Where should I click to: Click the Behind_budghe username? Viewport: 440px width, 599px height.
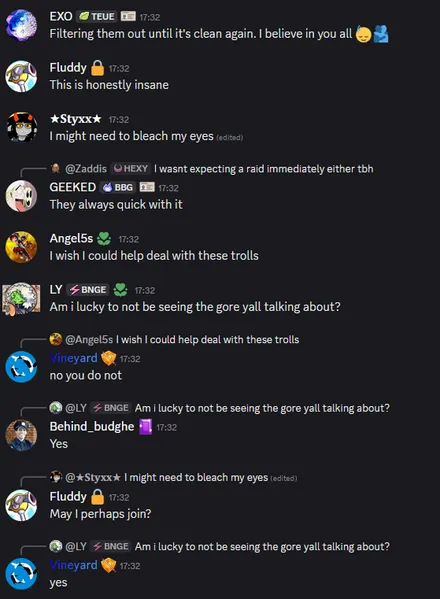coord(92,426)
